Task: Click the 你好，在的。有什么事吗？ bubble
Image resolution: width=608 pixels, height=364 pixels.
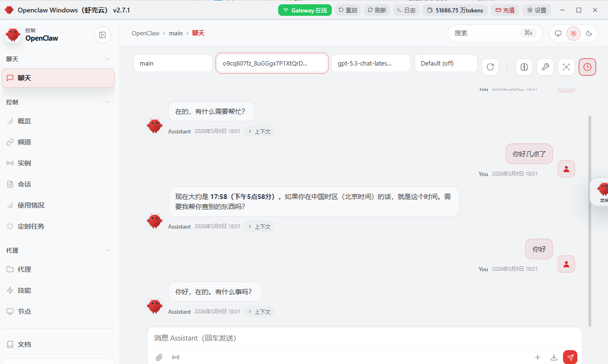Action: 215,291
